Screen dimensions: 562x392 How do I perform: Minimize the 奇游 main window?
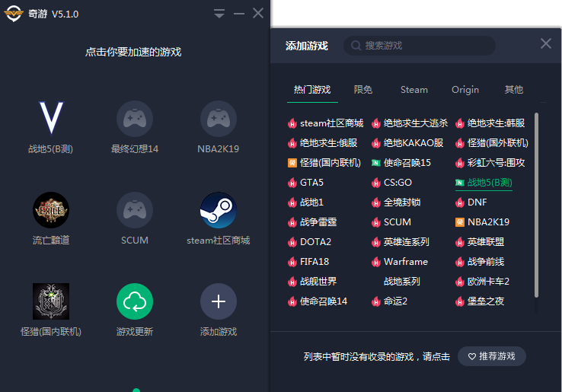click(x=238, y=14)
